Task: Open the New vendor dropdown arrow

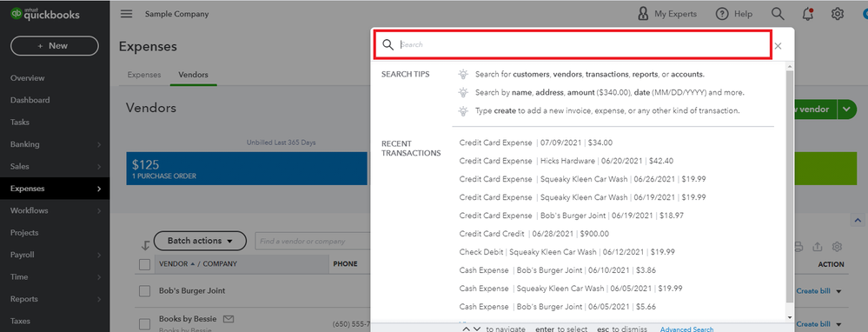Action: tap(846, 110)
